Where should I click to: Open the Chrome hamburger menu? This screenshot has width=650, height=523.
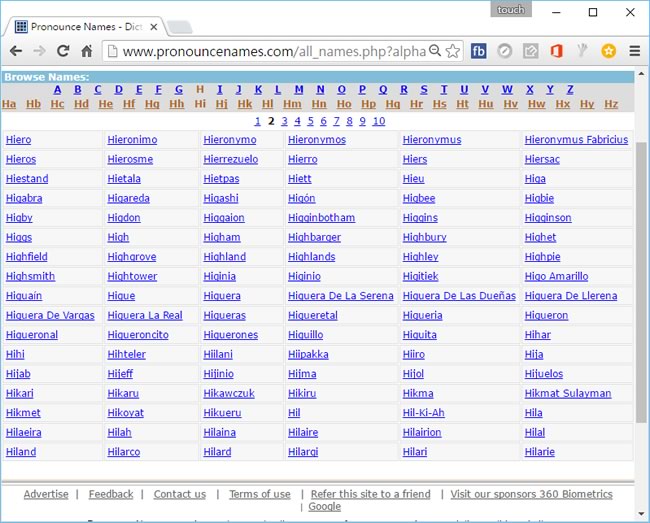(x=634, y=51)
